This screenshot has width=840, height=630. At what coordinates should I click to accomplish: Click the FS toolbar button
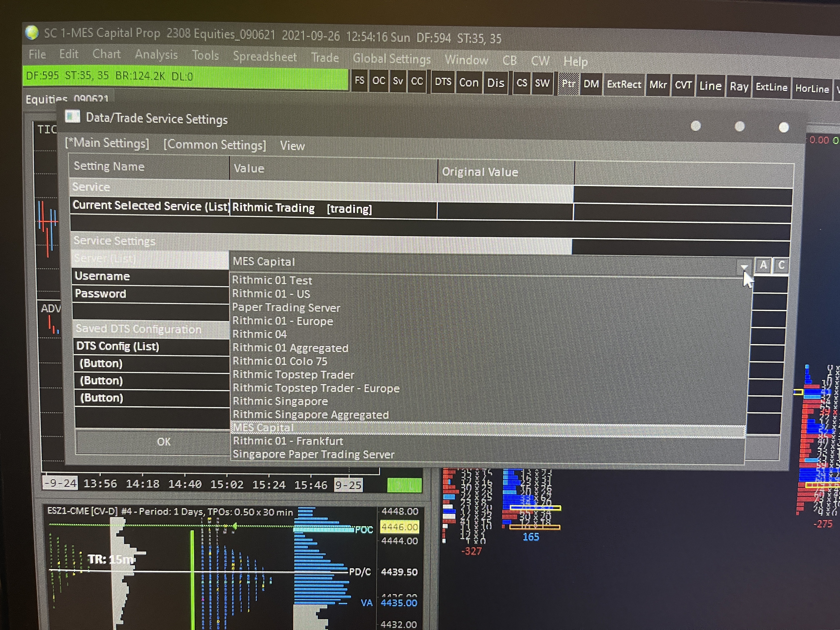[359, 80]
